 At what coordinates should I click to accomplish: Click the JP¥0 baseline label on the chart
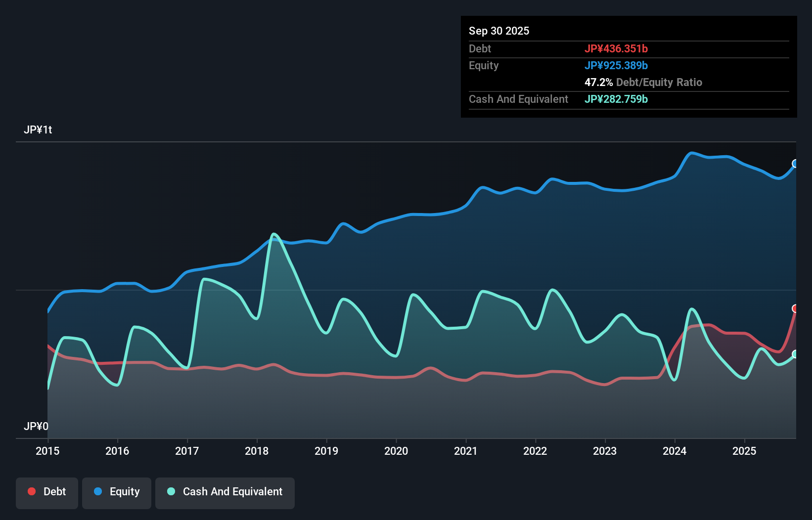tap(36, 426)
